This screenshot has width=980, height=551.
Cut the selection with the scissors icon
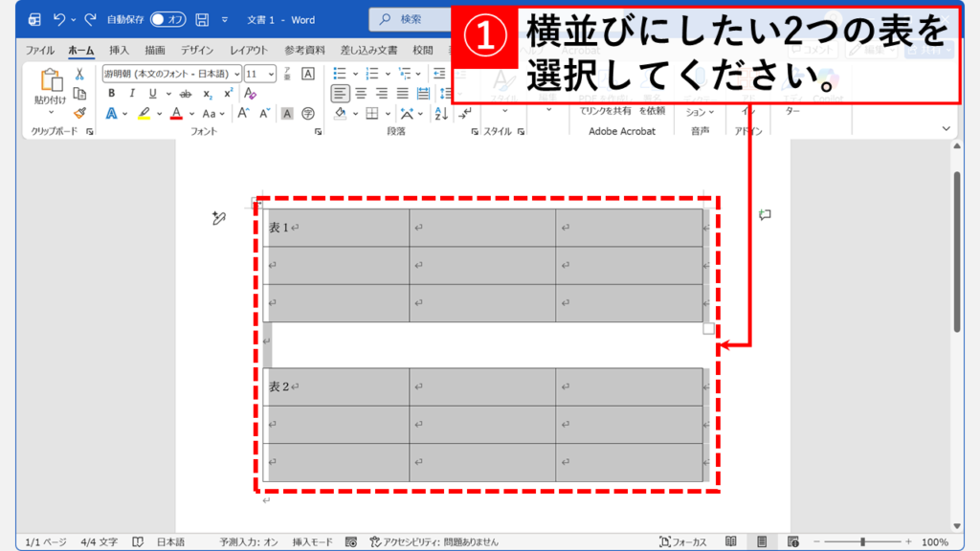pos(79,74)
